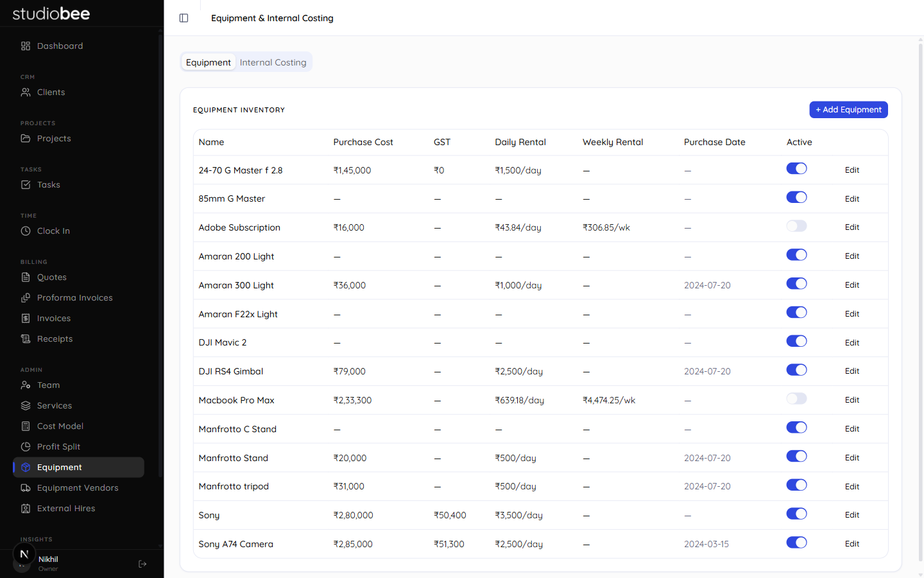Click the Projects folder icon
This screenshot has width=924, height=578.
tap(26, 139)
